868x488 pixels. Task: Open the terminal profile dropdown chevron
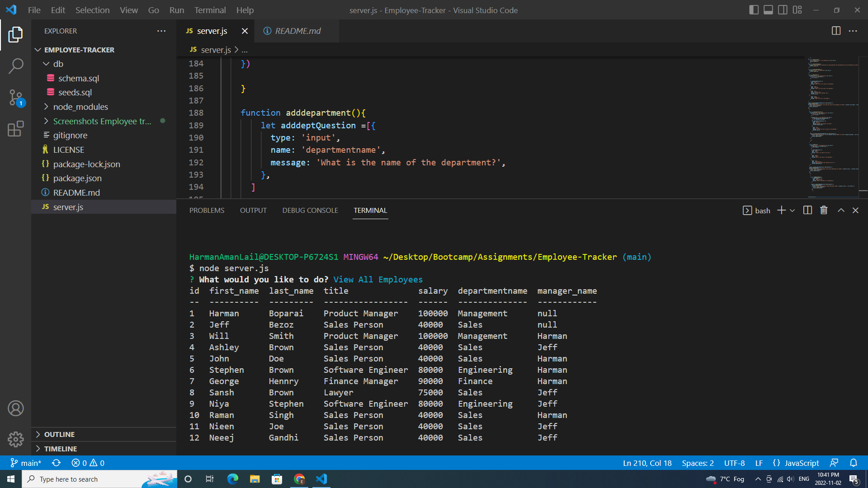793,210
